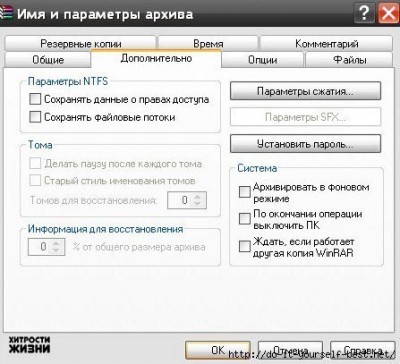400x364 pixels.
Task: Enable Сохранять данные о правах доступа
Action: [35, 99]
